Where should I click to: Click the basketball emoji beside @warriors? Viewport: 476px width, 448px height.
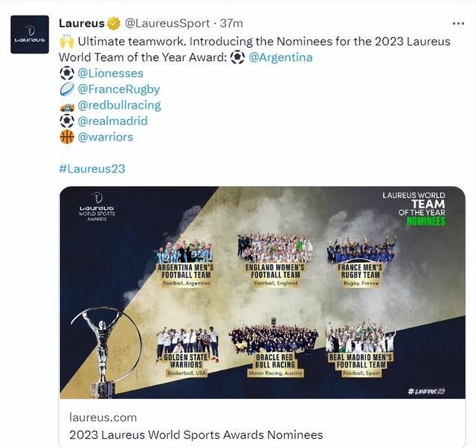(x=67, y=137)
